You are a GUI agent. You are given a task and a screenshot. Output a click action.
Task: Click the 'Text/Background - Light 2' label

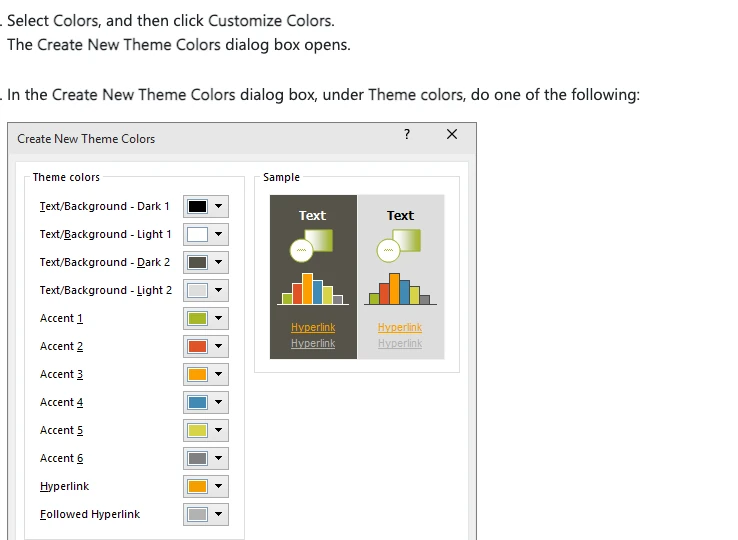pos(106,290)
